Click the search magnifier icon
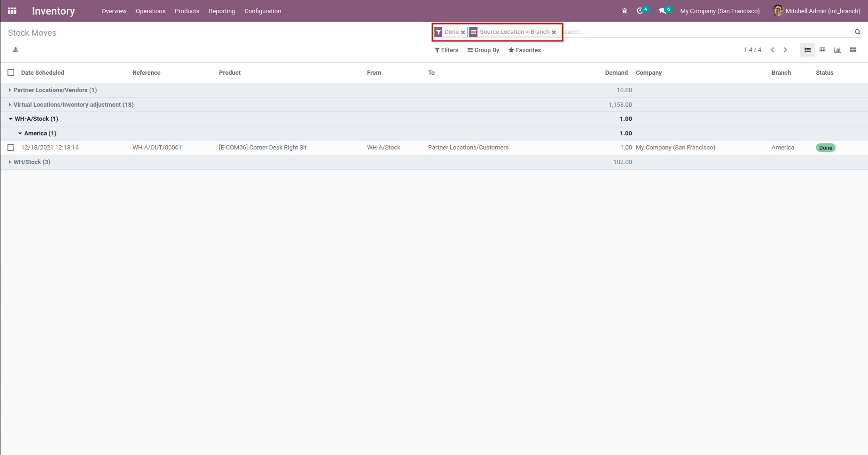The width and height of the screenshot is (868, 455). (858, 32)
